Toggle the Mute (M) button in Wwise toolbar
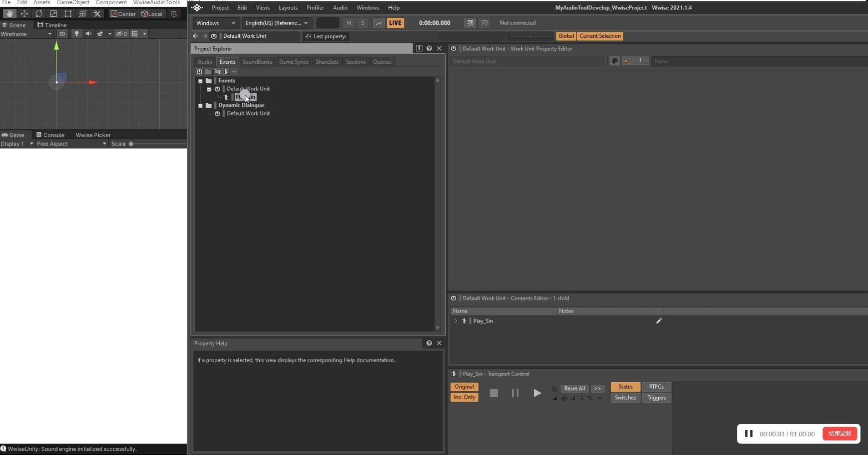The width and height of the screenshot is (868, 455). (x=348, y=23)
